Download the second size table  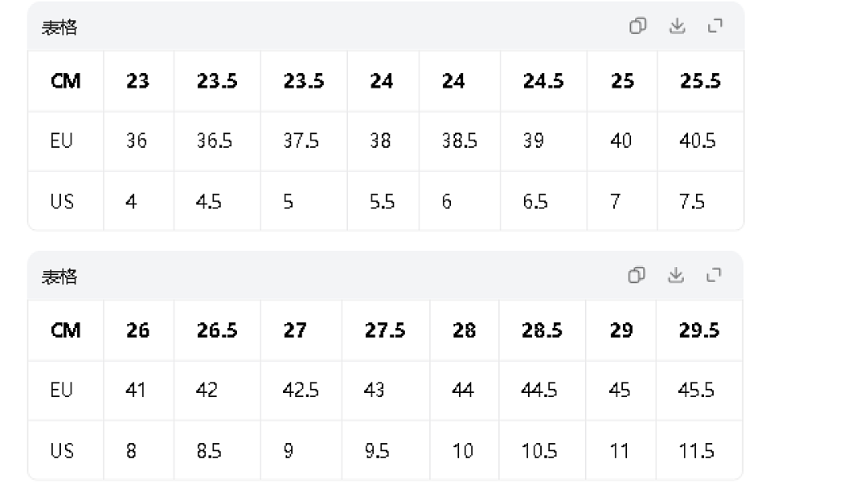pos(676,275)
